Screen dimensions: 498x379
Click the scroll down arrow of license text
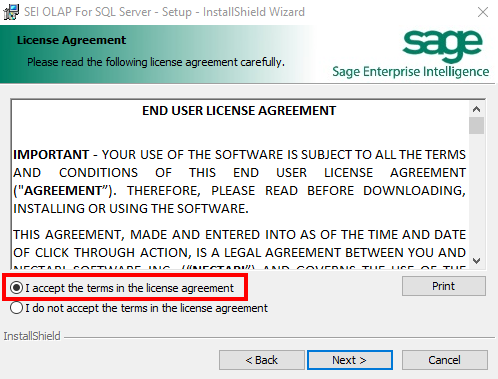(x=476, y=261)
